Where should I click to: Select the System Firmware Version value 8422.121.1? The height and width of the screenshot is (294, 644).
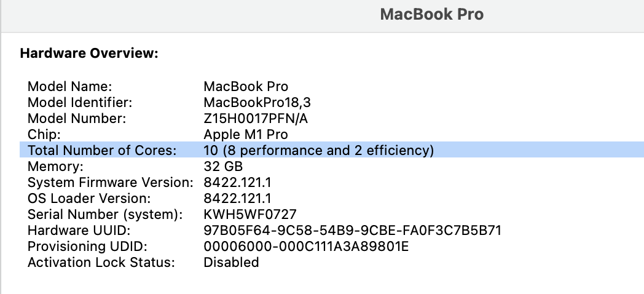tap(237, 182)
